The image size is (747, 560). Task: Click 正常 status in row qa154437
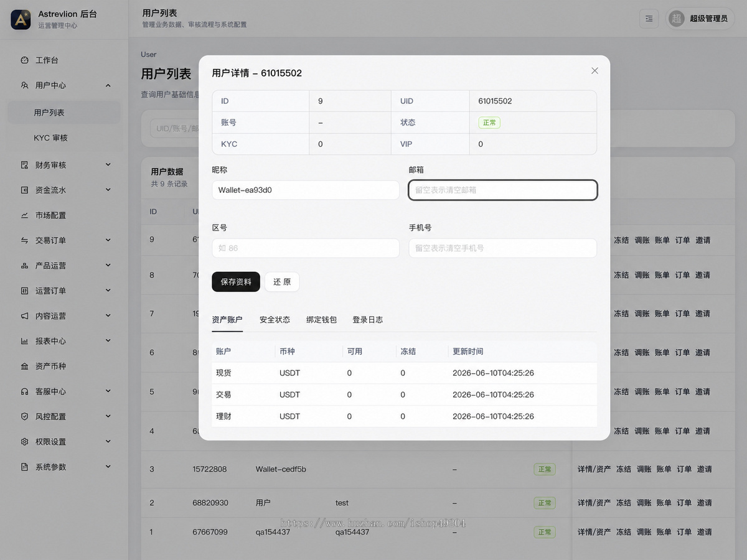point(545,532)
